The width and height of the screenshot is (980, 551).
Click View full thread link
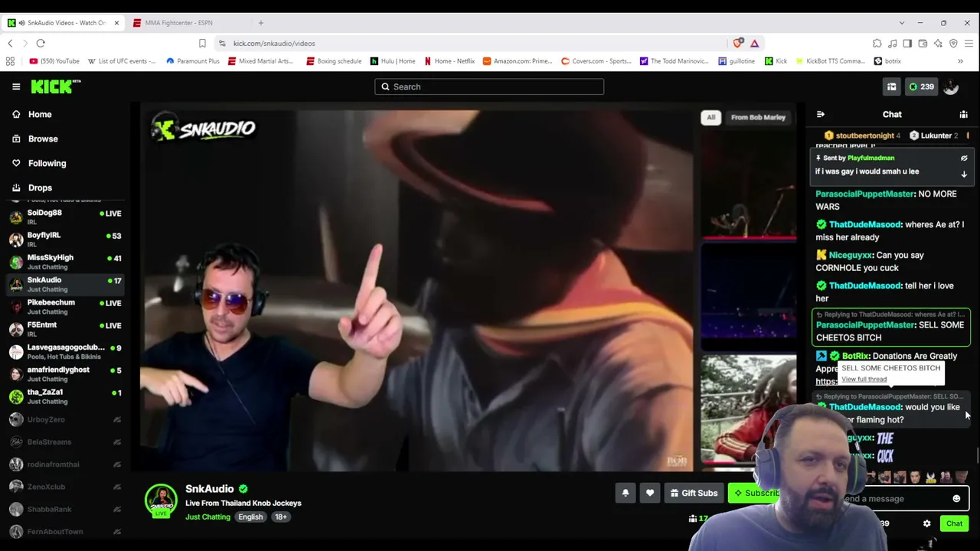coord(864,380)
